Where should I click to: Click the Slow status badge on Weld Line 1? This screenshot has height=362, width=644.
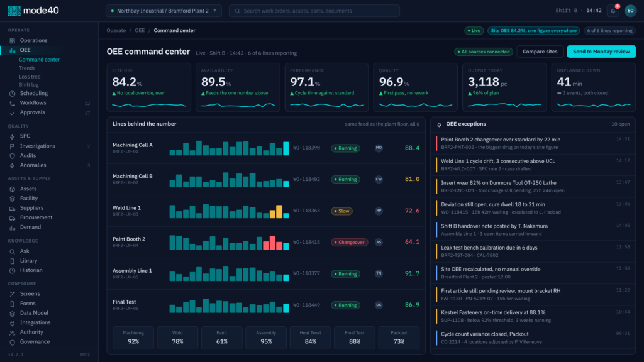point(341,211)
